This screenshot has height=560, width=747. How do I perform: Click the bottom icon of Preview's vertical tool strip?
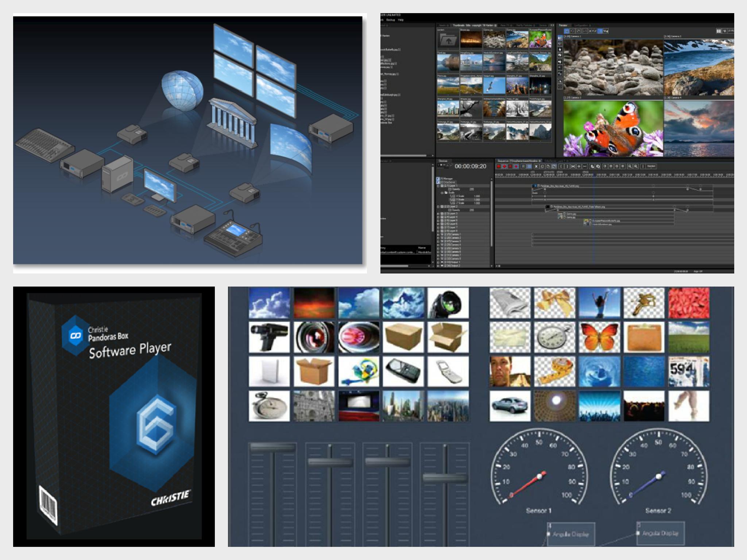point(560,87)
